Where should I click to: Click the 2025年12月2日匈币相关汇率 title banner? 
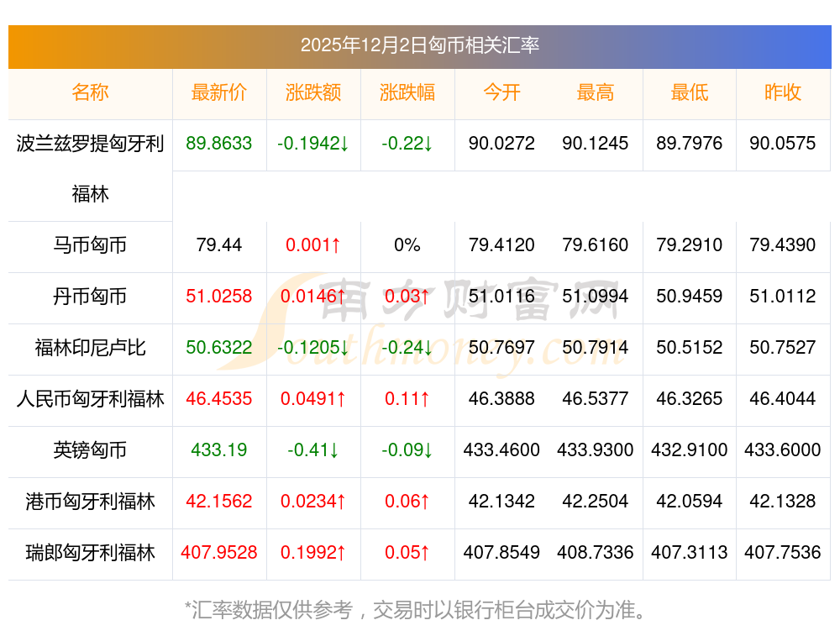[x=419, y=45]
